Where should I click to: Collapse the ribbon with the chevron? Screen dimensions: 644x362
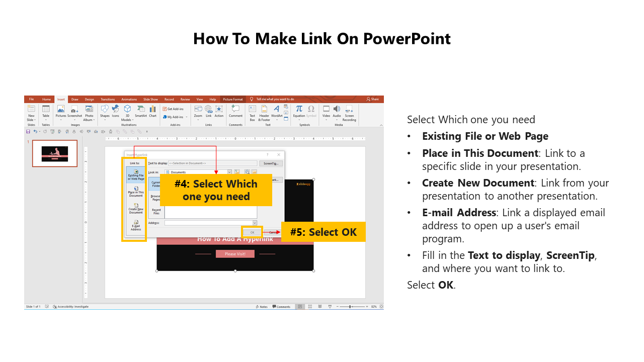[381, 124]
